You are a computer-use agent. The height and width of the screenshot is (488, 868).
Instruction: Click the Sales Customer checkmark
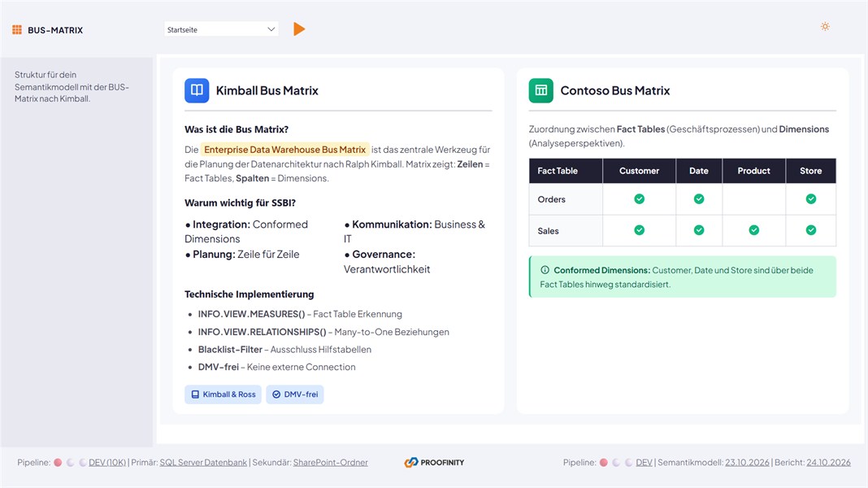(x=640, y=230)
